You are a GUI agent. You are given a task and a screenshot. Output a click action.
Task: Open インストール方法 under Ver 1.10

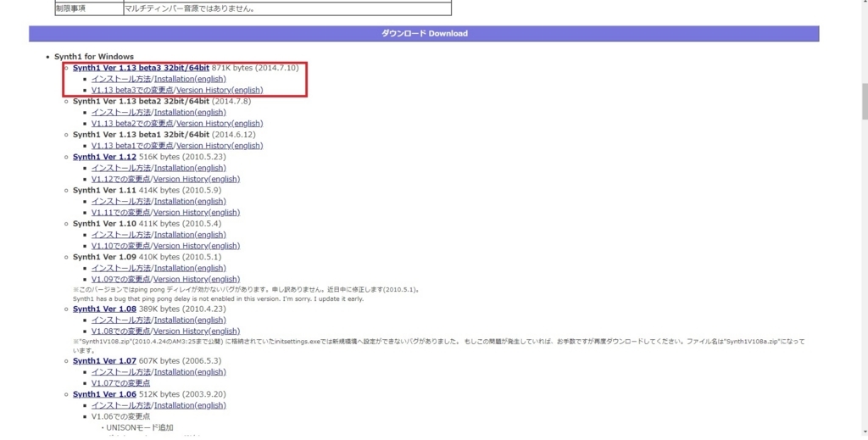click(121, 235)
